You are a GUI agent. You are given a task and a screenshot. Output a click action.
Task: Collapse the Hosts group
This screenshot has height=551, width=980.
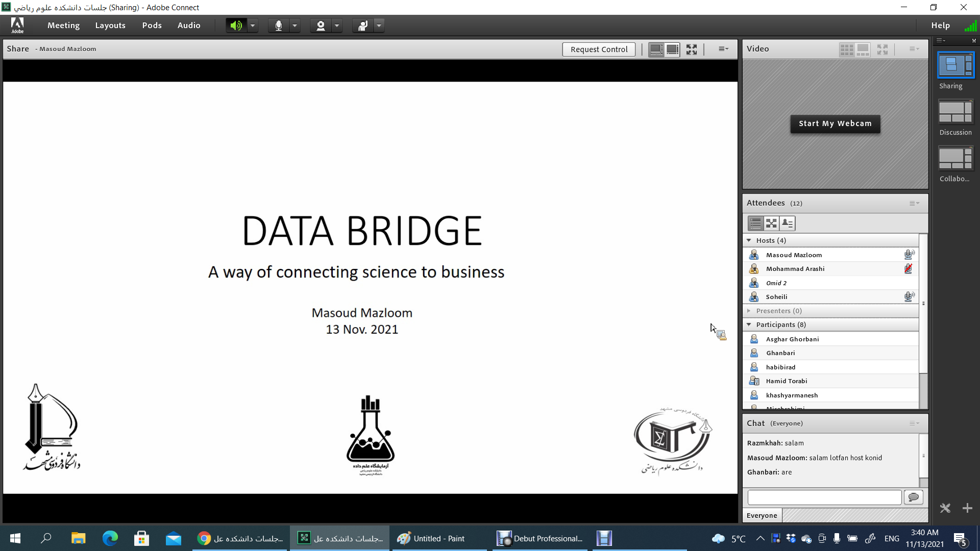(x=749, y=240)
